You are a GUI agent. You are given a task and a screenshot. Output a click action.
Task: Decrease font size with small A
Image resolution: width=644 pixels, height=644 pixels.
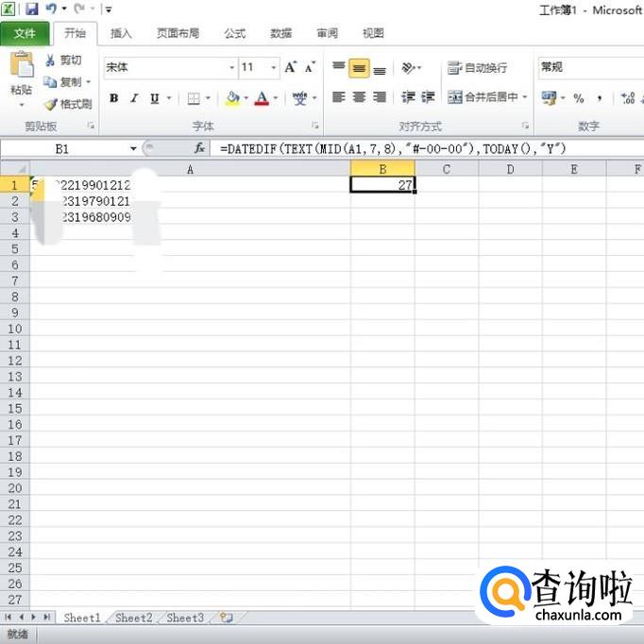[x=310, y=67]
